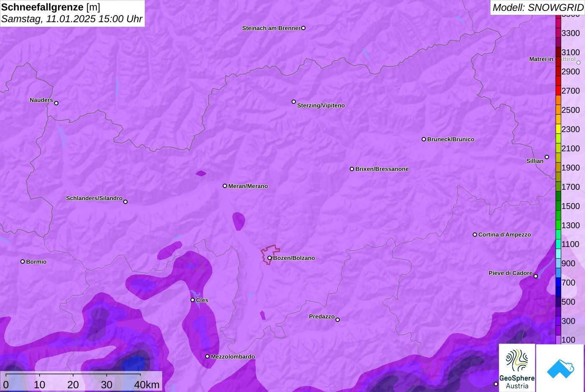Click the Schlanders/Silandro label text

[x=94, y=198]
